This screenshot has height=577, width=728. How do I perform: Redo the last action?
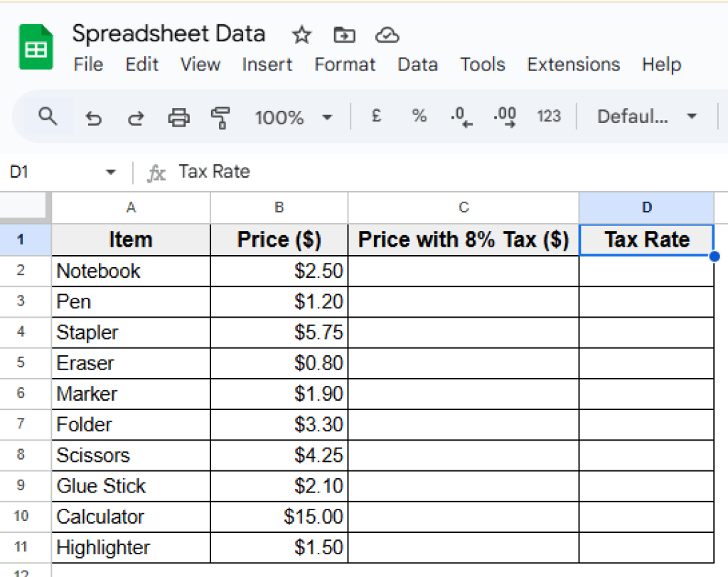[x=135, y=116]
